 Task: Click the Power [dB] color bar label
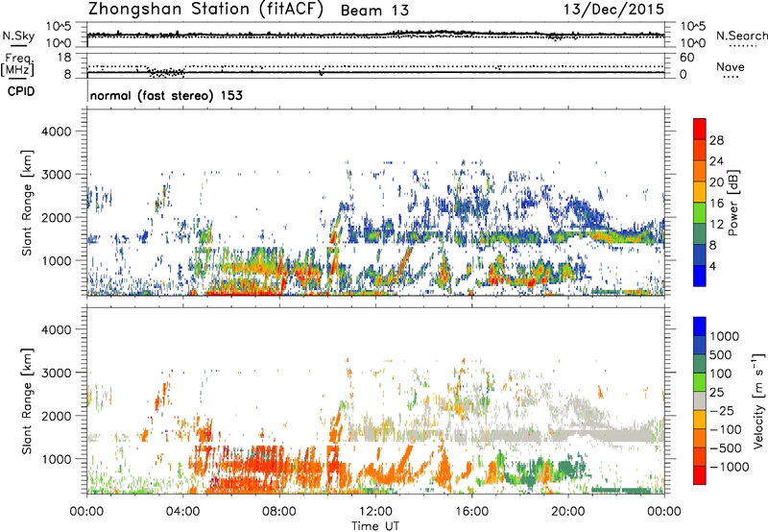pos(733,203)
